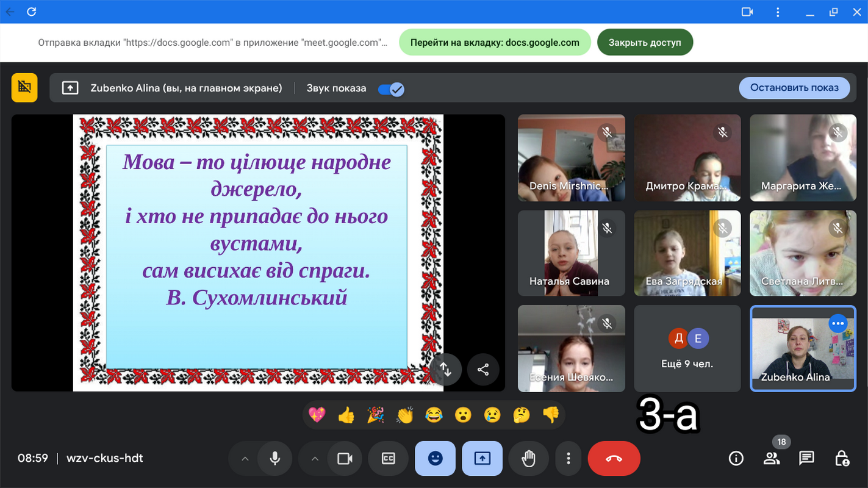Open the browser three-dot menu in title bar
Screen dimensions: 868x488
click(x=778, y=12)
